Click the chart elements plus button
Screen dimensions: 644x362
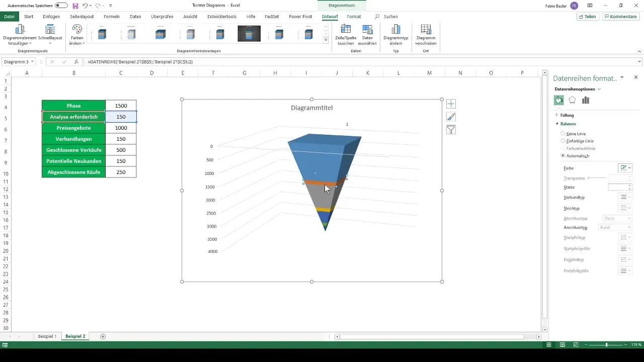(x=451, y=104)
